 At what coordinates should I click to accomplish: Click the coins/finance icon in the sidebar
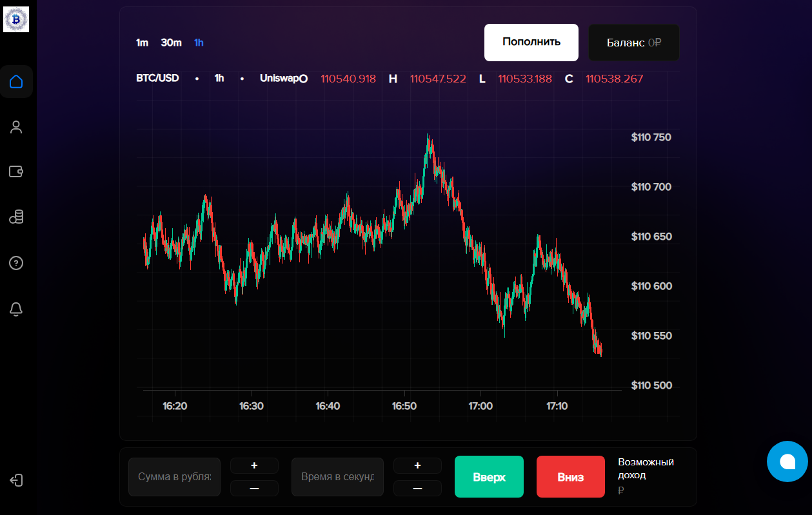16,217
